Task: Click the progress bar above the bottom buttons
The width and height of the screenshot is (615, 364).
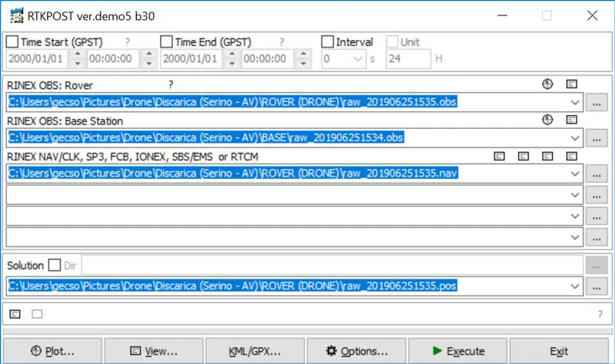Action: click(x=307, y=332)
